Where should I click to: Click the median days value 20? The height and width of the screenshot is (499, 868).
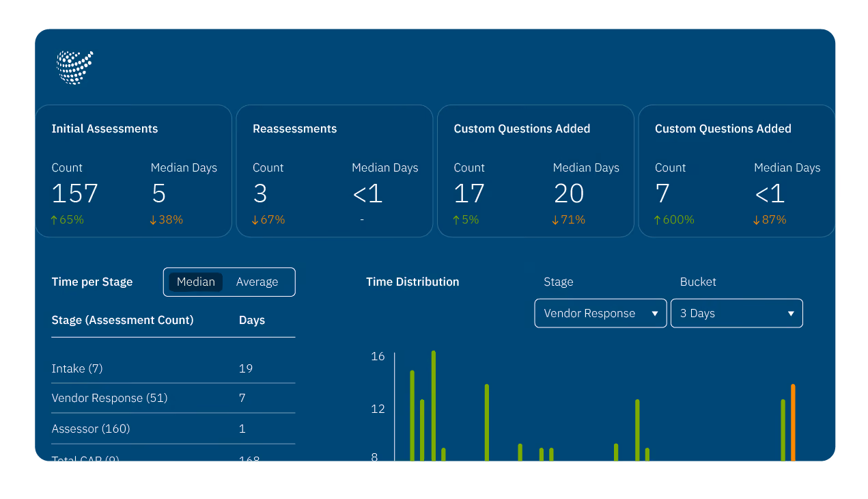pos(569,193)
